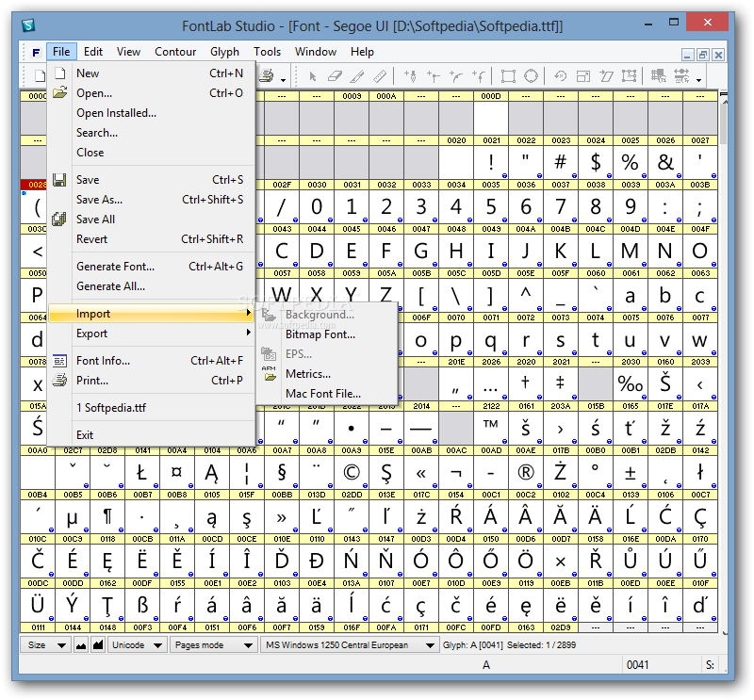Choose Save As... menu item
This screenshot has width=754, height=700.
tap(151, 200)
